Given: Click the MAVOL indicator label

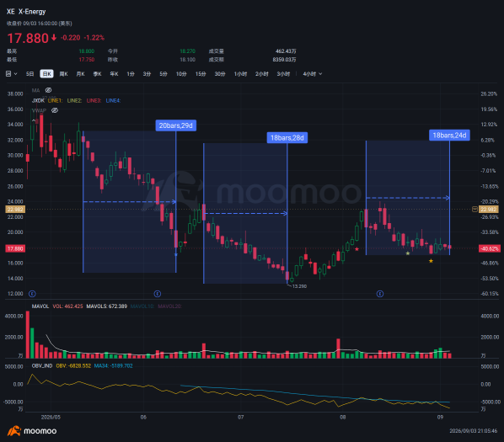Looking at the screenshot, I should click(40, 306).
